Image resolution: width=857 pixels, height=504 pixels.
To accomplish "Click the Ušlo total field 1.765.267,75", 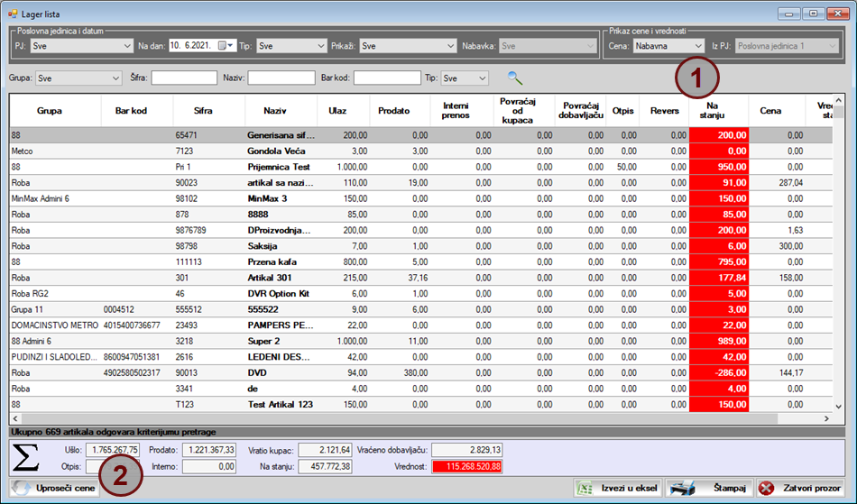I will coord(113,450).
